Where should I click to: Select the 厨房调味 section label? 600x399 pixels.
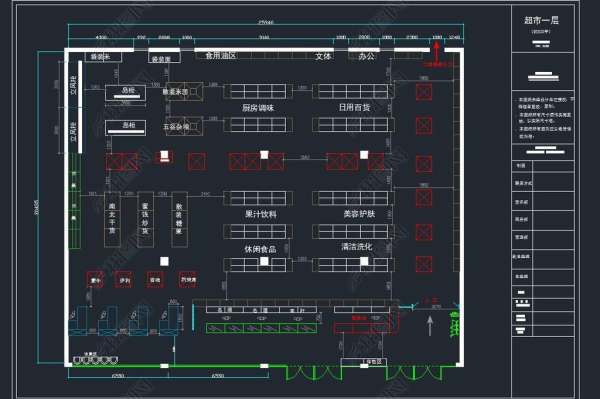258,108
